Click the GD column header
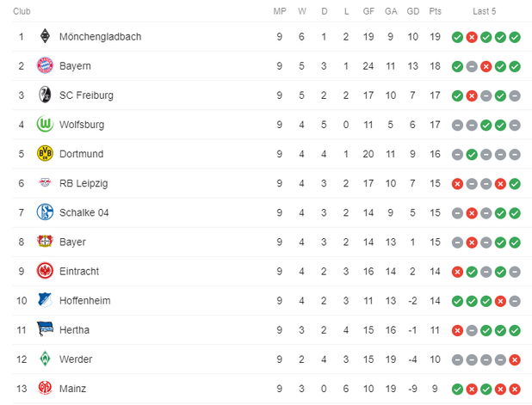Screen dimensions: 532x405 point(413,11)
